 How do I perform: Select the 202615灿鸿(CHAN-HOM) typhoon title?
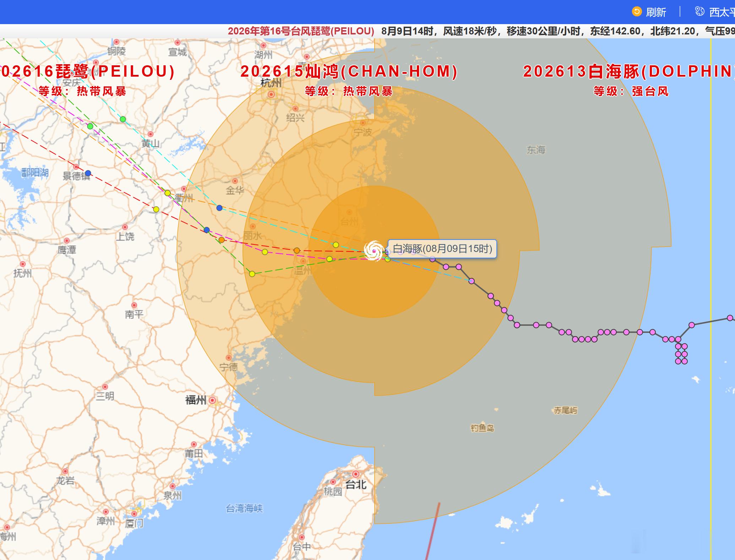coord(349,71)
